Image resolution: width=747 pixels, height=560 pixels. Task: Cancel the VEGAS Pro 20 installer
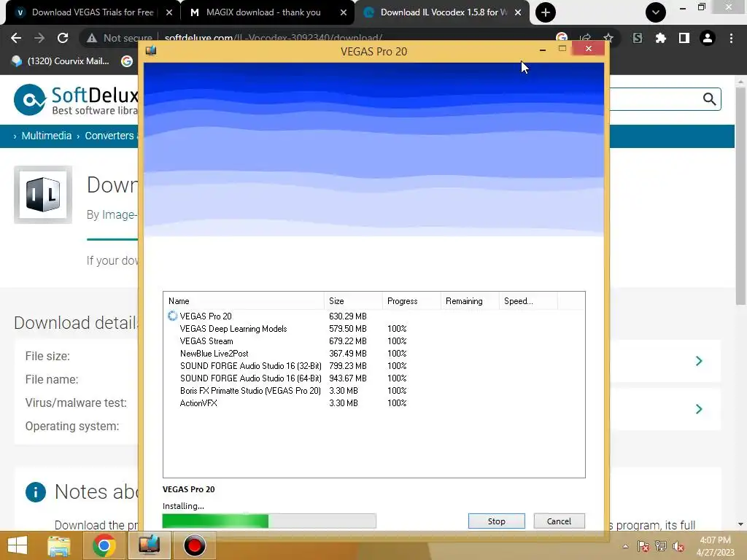point(559,521)
